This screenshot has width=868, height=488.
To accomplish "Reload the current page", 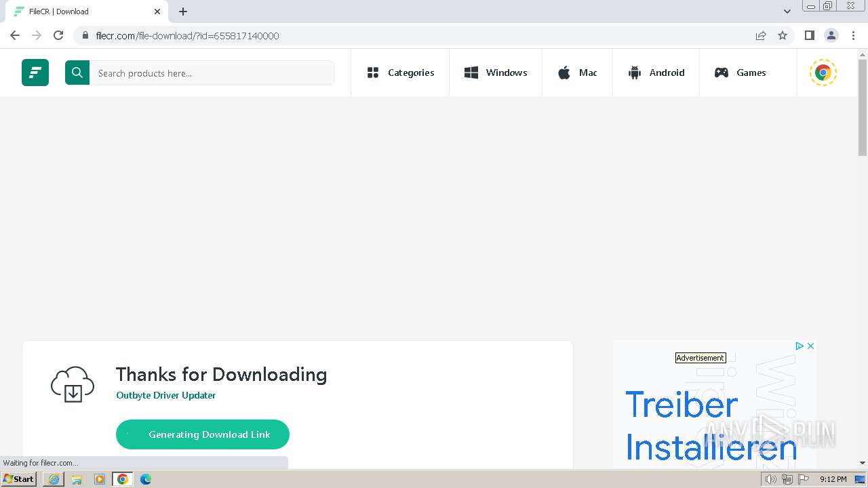I will coord(58,35).
